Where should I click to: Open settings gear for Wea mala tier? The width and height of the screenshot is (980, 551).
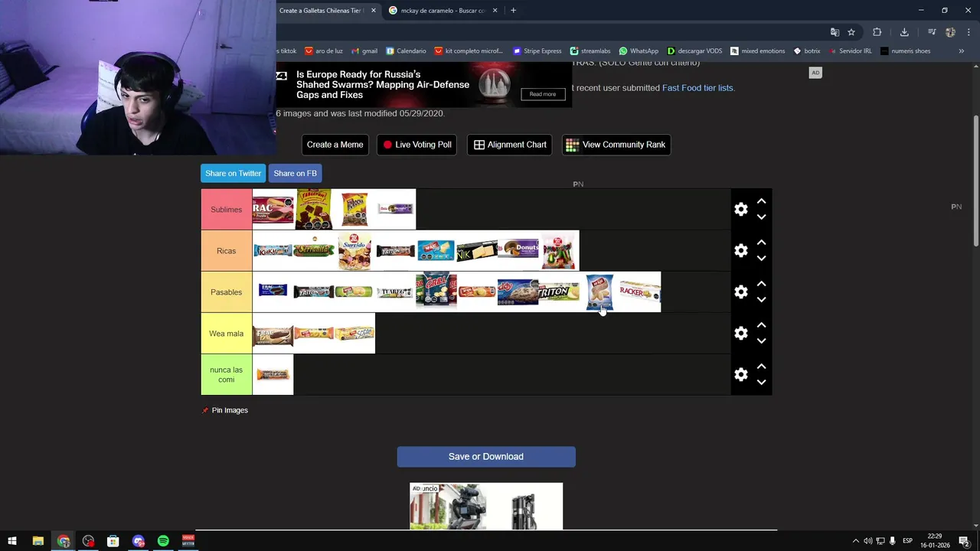(740, 333)
